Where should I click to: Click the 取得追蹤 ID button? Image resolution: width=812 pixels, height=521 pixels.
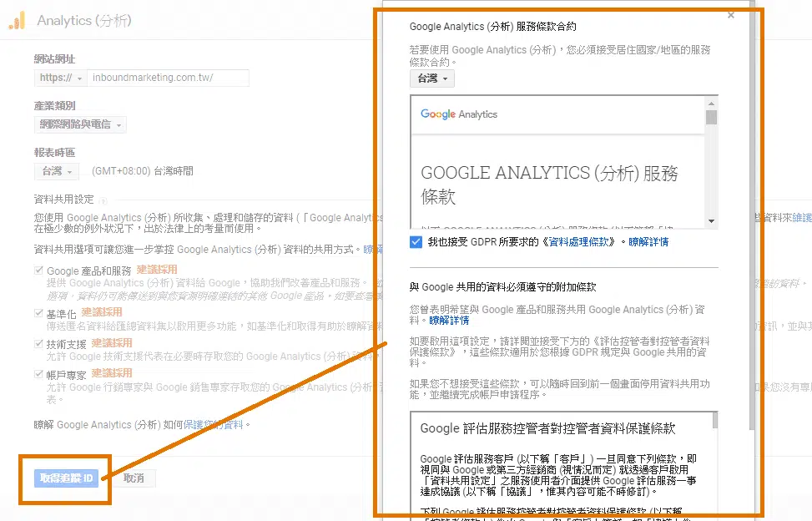66,478
